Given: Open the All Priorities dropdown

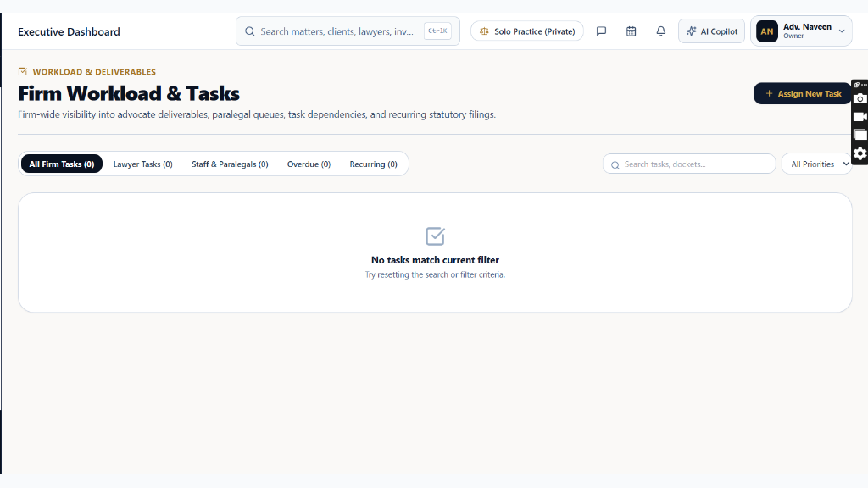Looking at the screenshot, I should [817, 164].
